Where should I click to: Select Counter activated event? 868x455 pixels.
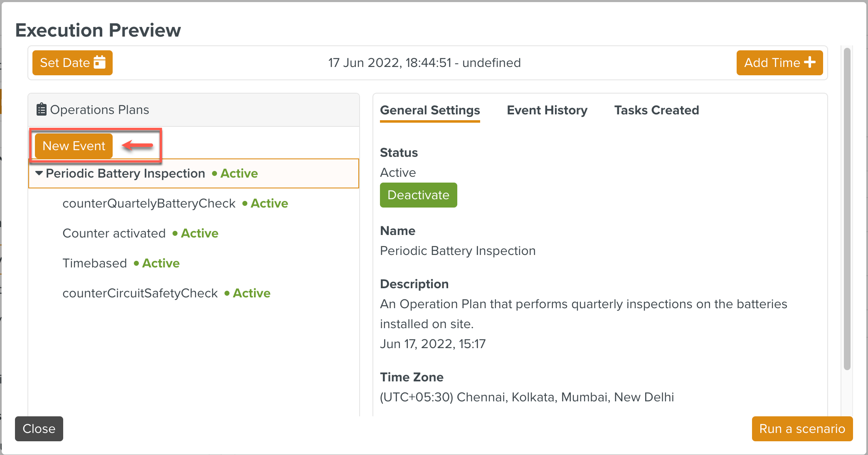click(x=114, y=233)
